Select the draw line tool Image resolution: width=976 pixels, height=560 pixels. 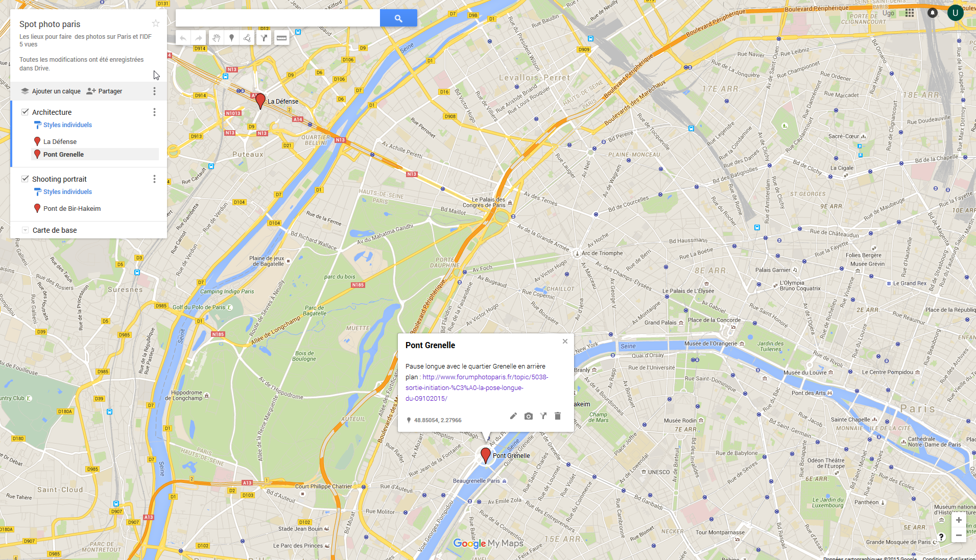click(x=247, y=38)
